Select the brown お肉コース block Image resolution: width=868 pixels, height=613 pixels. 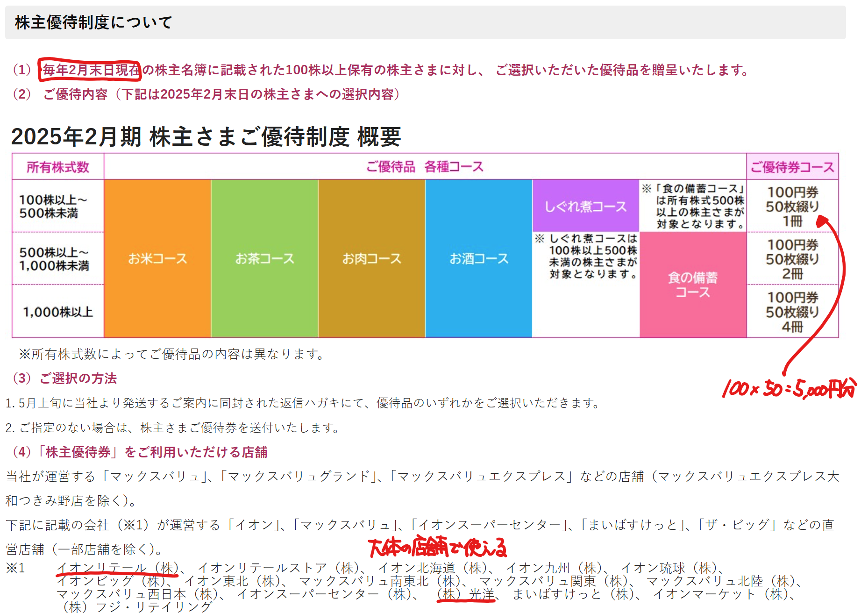pos(372,258)
